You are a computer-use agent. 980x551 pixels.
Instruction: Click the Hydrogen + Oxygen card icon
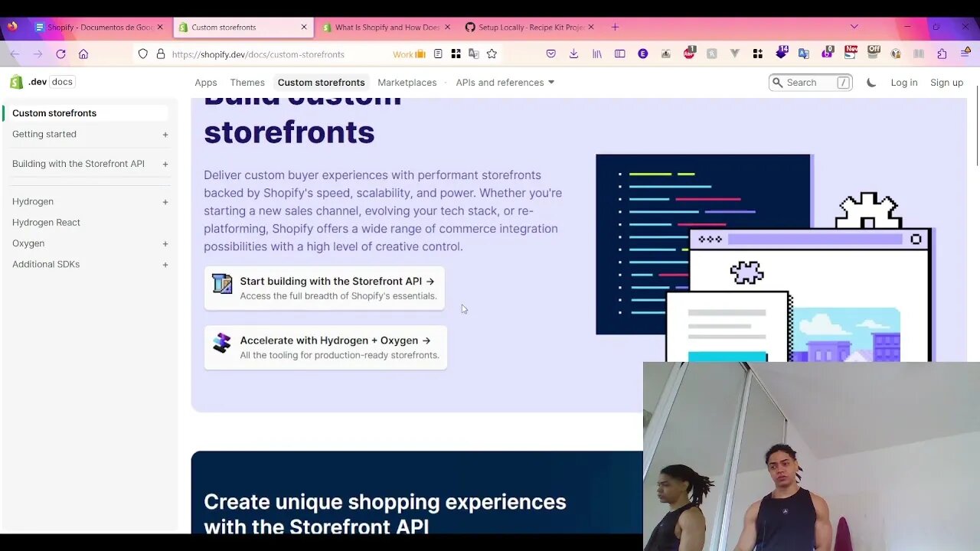click(x=222, y=343)
